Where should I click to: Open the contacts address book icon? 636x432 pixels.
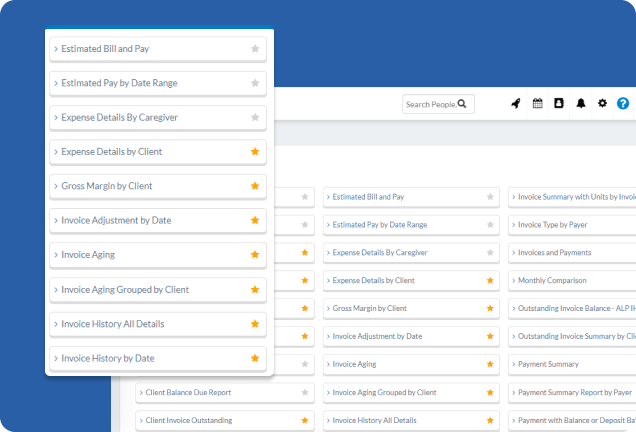tap(559, 103)
